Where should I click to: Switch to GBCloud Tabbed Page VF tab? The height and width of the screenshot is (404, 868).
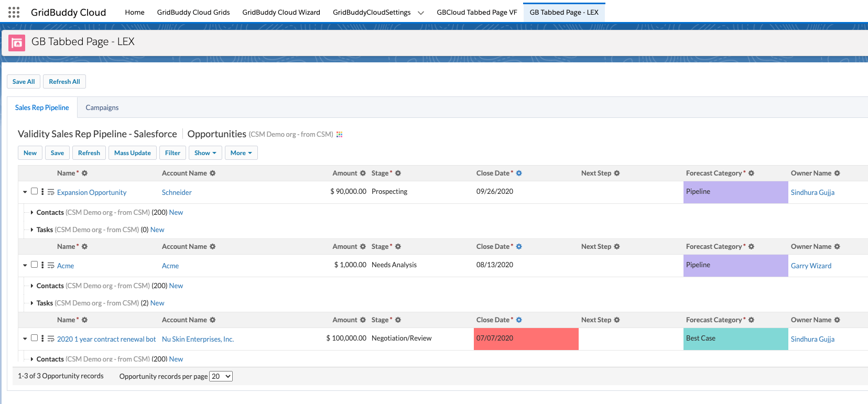pyautogui.click(x=477, y=13)
